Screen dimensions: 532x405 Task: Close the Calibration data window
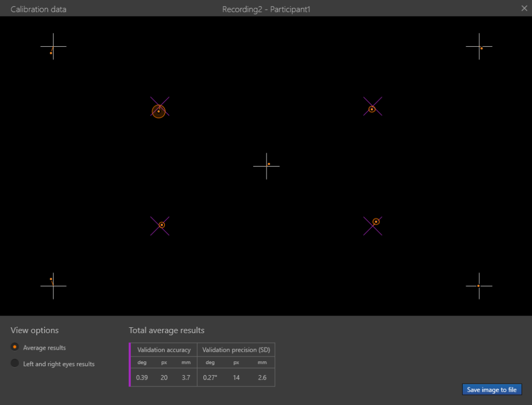click(x=524, y=9)
